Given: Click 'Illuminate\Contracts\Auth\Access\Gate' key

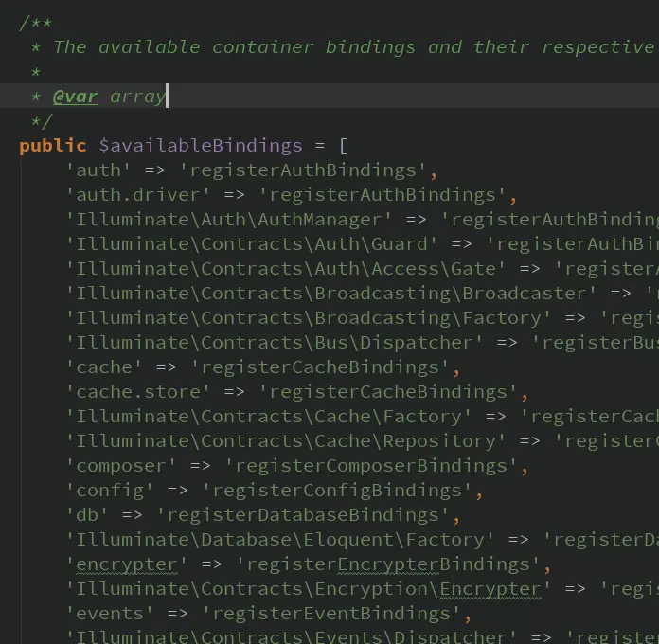Looking at the screenshot, I should (286, 269).
